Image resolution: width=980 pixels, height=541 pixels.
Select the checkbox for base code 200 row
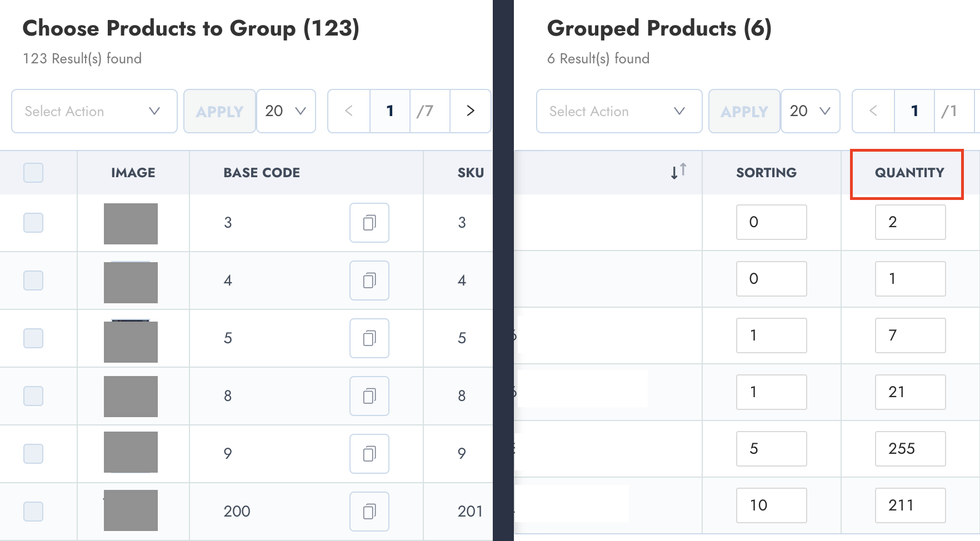[x=33, y=511]
